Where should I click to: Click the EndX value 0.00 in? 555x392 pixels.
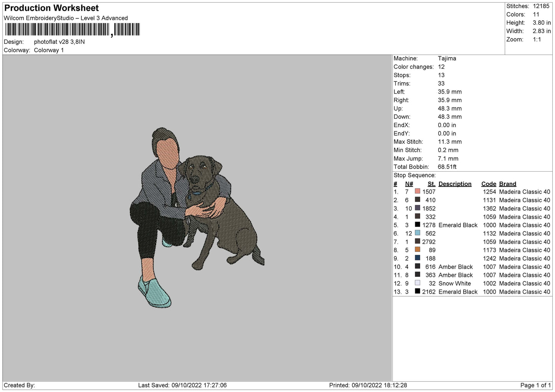pyautogui.click(x=447, y=125)
